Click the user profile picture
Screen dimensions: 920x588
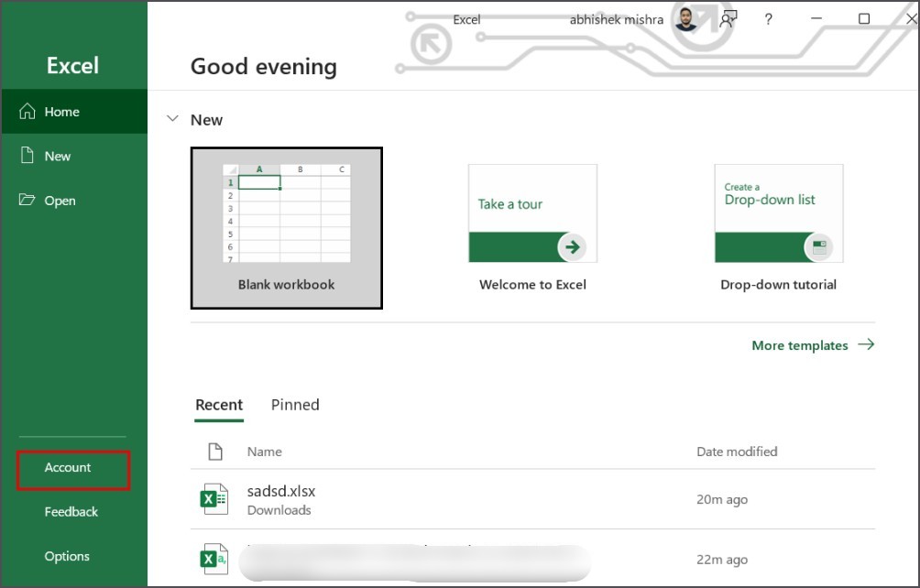click(x=686, y=19)
